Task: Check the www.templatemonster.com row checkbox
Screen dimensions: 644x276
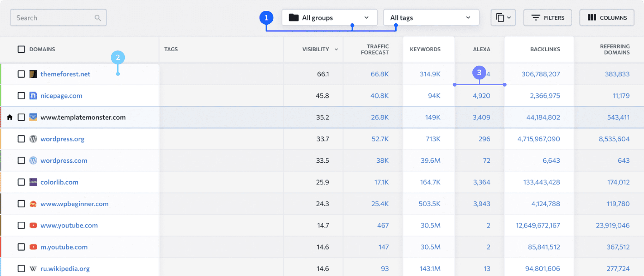Action: pos(21,117)
